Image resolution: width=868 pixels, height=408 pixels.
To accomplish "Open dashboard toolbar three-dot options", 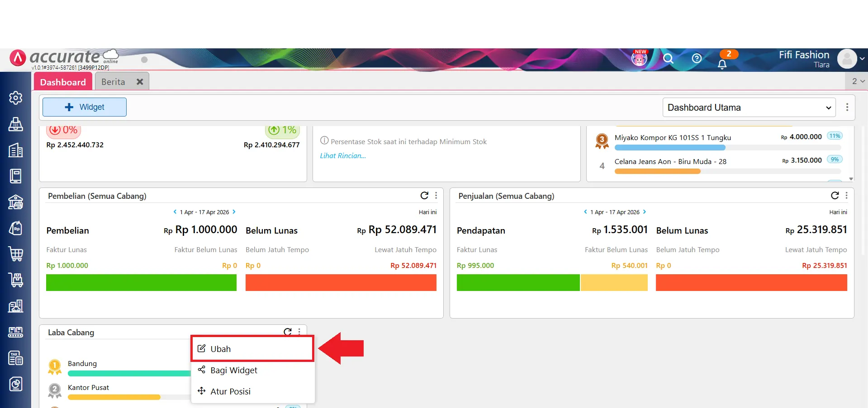I will (x=847, y=107).
